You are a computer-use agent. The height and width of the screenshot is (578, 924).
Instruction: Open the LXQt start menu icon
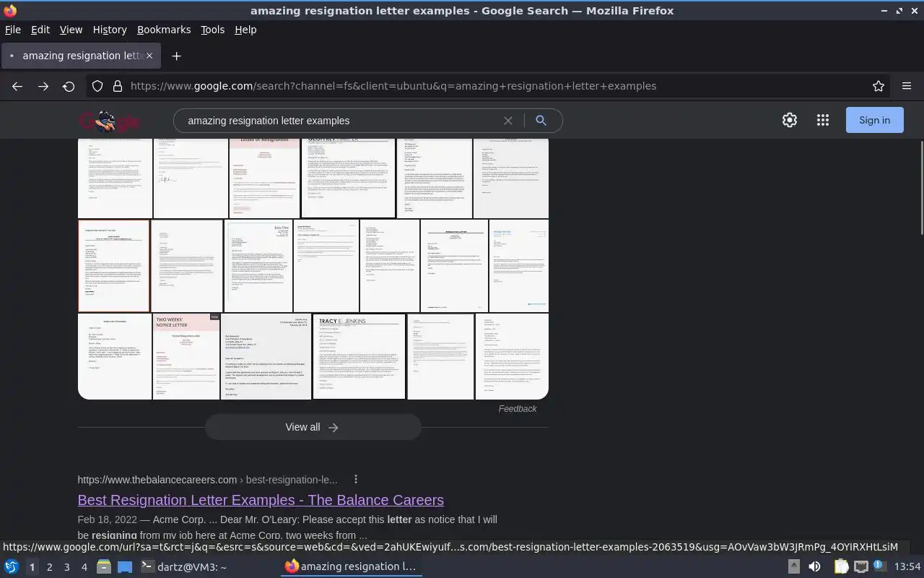pos(11,567)
